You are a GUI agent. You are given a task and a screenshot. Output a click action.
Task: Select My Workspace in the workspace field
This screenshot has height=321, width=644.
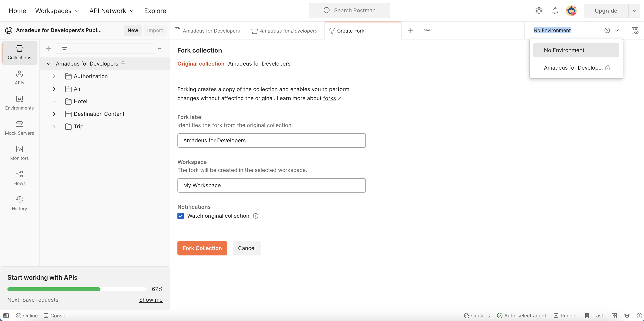271,185
